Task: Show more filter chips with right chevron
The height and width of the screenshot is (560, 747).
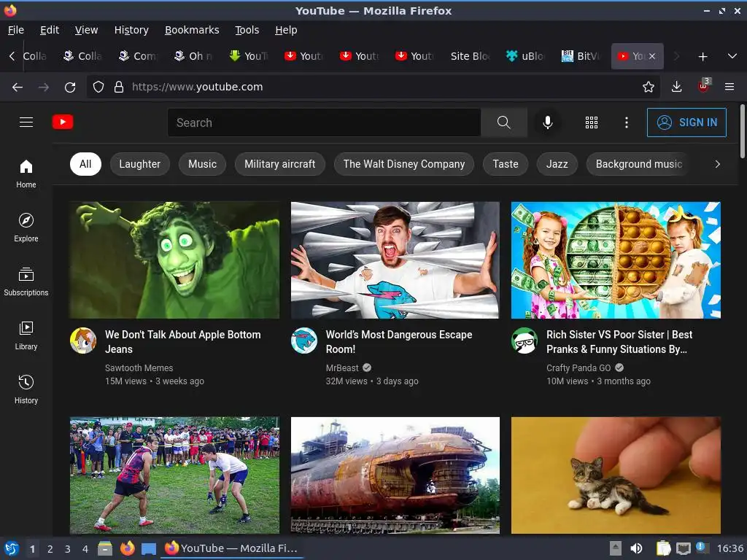Action: (718, 164)
